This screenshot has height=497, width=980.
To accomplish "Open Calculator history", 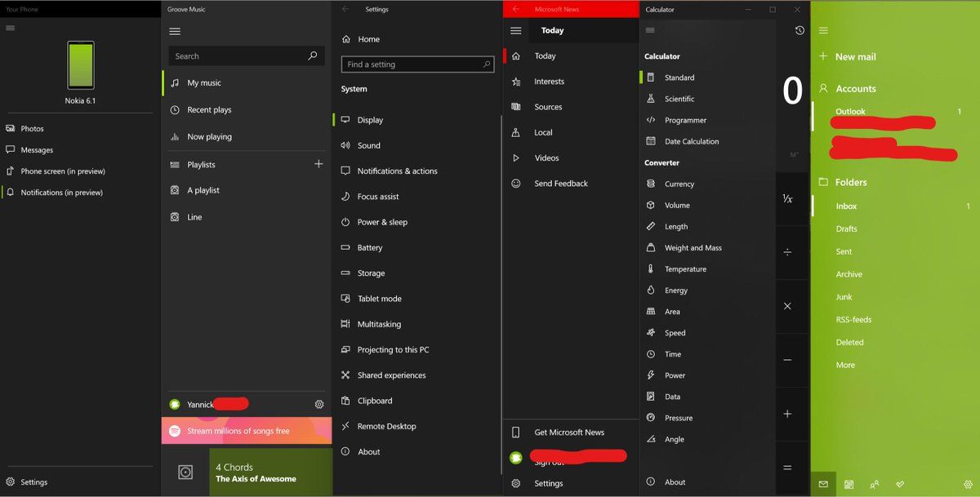I will click(x=799, y=31).
